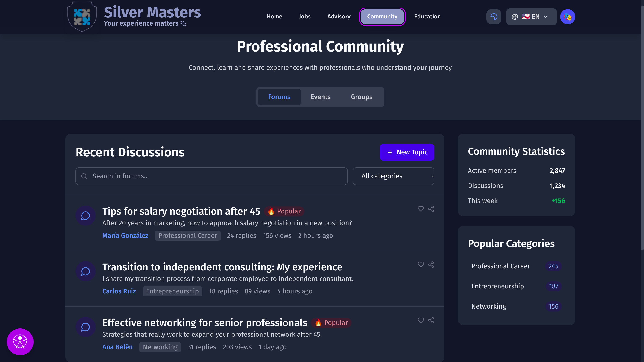Screen dimensions: 644x362
Task: Click the refresh icon in the header
Action: click(493, 17)
